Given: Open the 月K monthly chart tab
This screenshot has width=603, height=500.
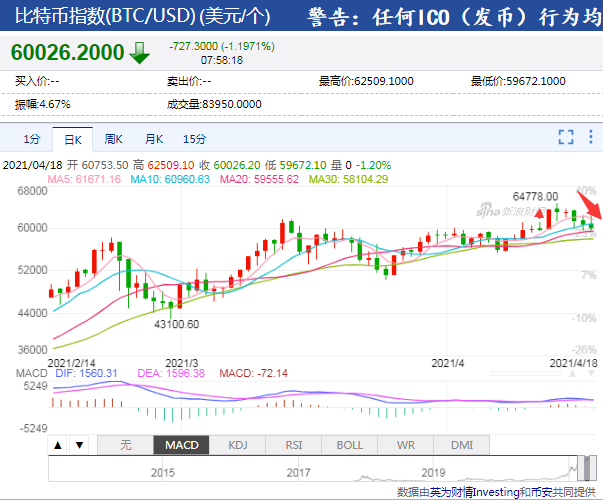Looking at the screenshot, I should pos(153,139).
